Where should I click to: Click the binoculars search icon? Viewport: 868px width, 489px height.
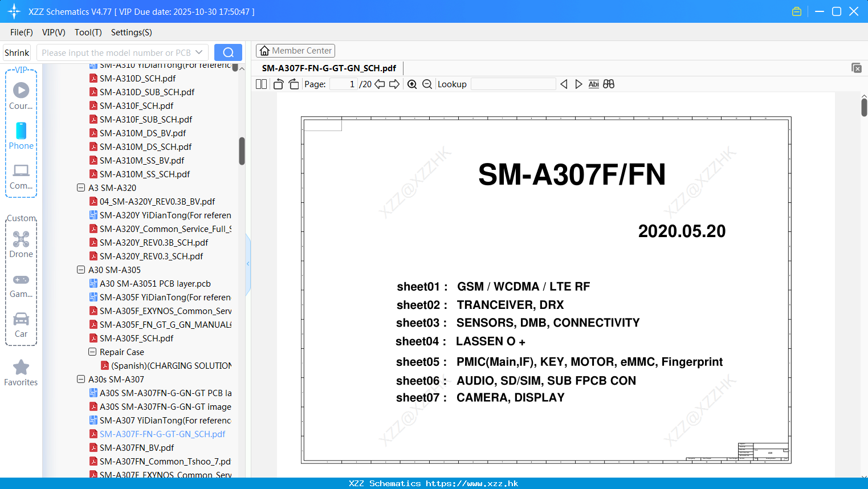pyautogui.click(x=609, y=84)
